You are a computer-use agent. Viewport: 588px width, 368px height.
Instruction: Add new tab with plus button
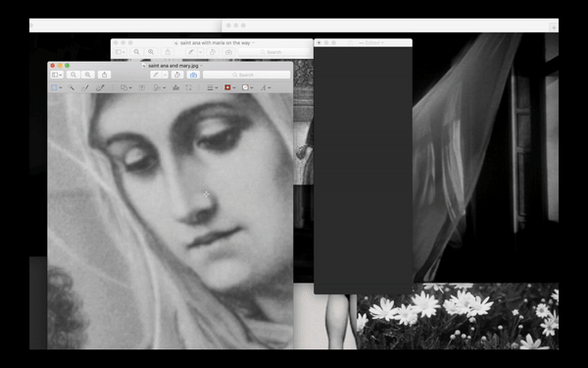(x=554, y=27)
